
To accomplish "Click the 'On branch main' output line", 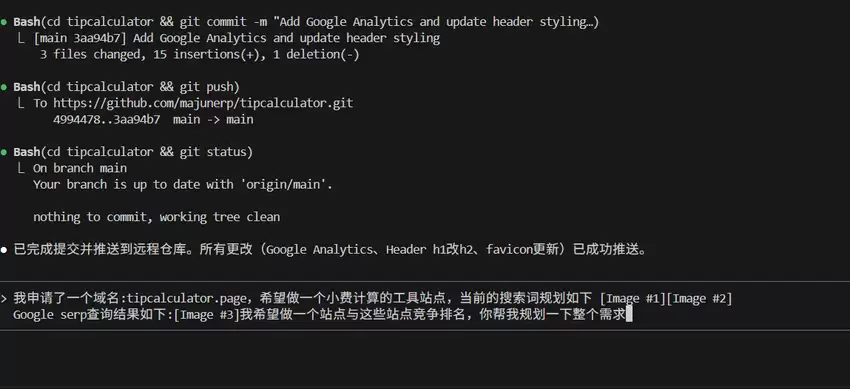I will click(x=80, y=168).
